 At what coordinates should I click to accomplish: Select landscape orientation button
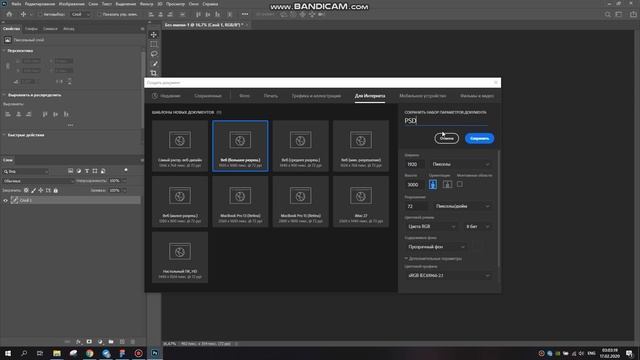point(447,184)
